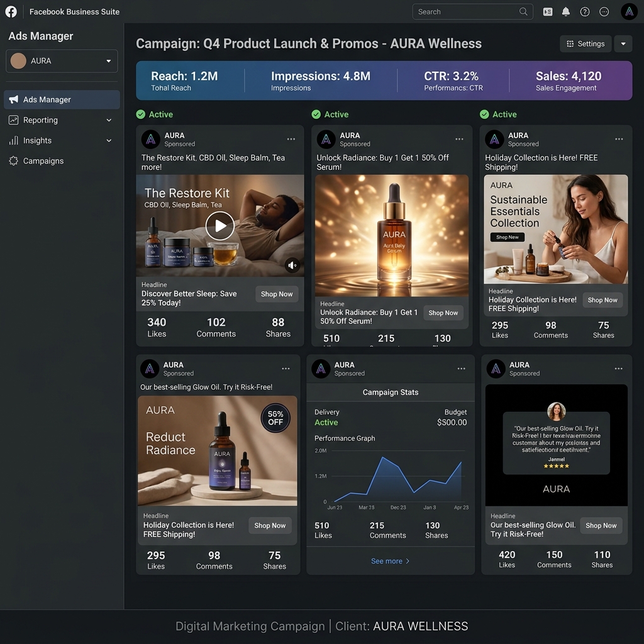Click the AURA logo on the Restore Kit ad
The height and width of the screenshot is (644, 644).
point(151,139)
